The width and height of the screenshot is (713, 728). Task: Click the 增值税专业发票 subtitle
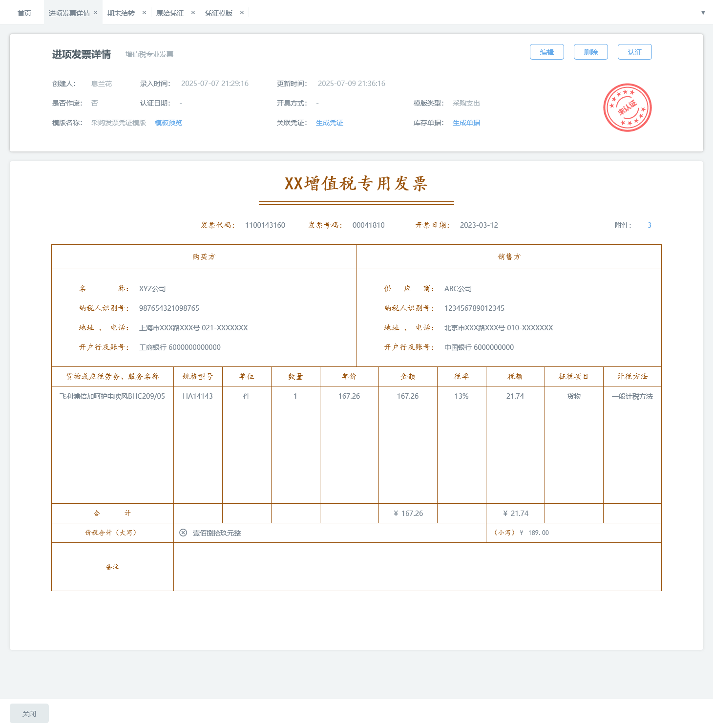(x=149, y=54)
